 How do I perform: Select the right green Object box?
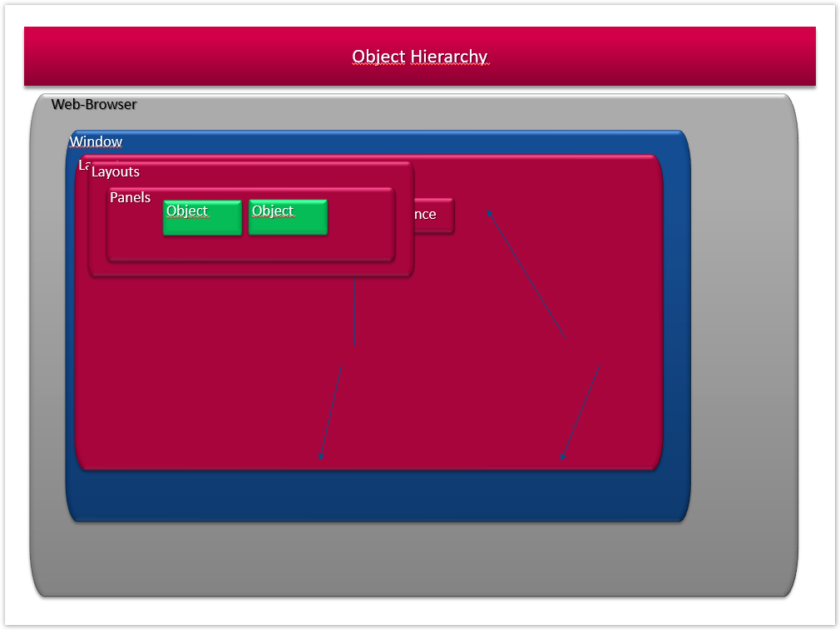pos(288,217)
